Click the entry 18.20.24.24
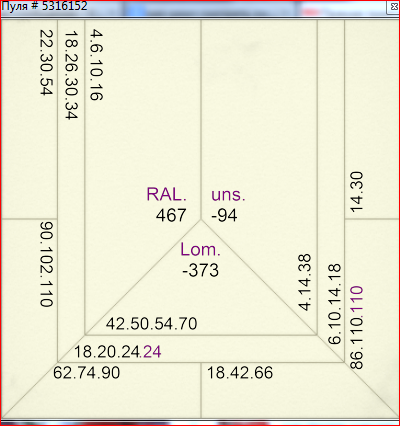Viewport: 400px width, 426px height. click(118, 352)
